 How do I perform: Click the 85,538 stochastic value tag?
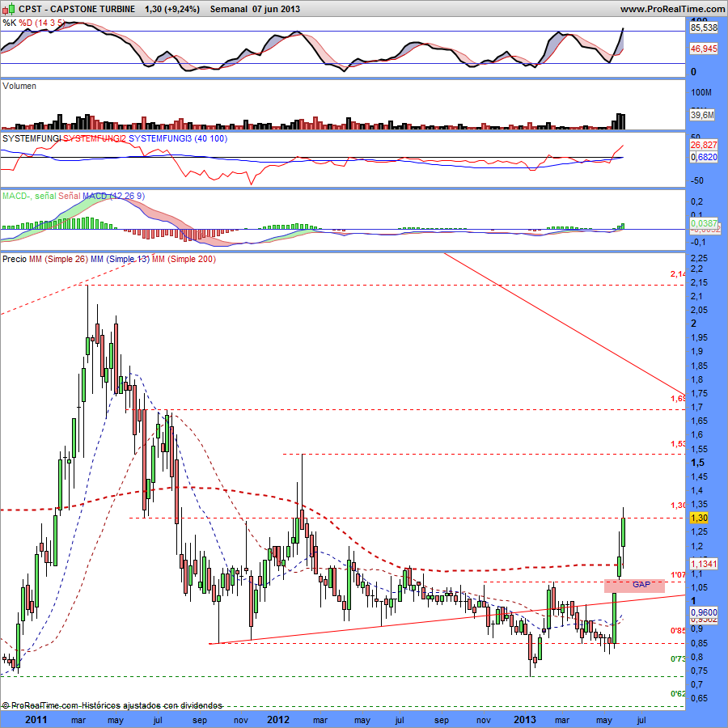click(704, 28)
